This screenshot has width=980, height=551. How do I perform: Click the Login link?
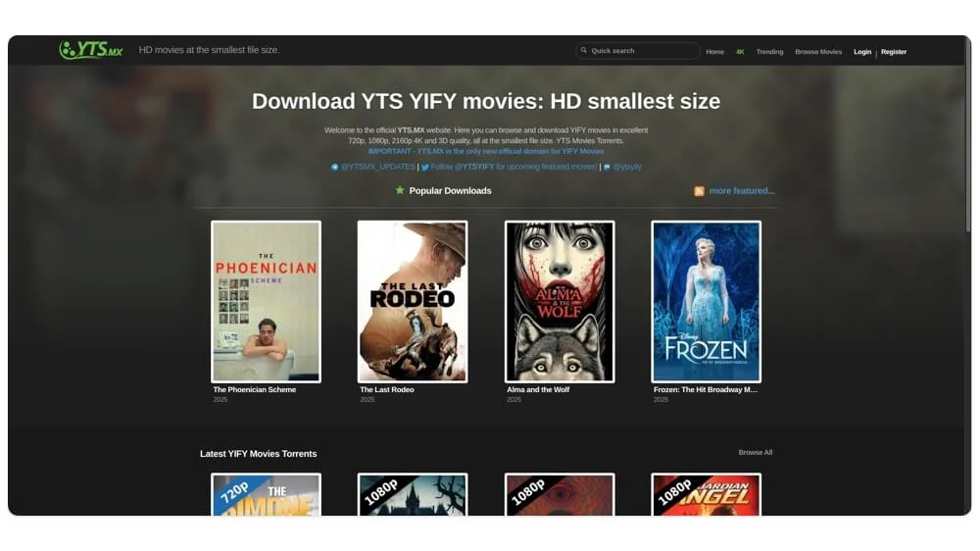862,52
